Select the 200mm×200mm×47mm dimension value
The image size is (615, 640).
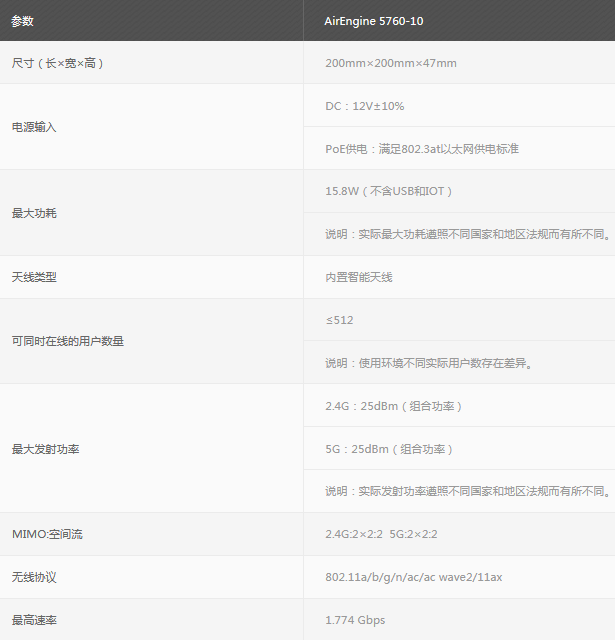click(391, 63)
